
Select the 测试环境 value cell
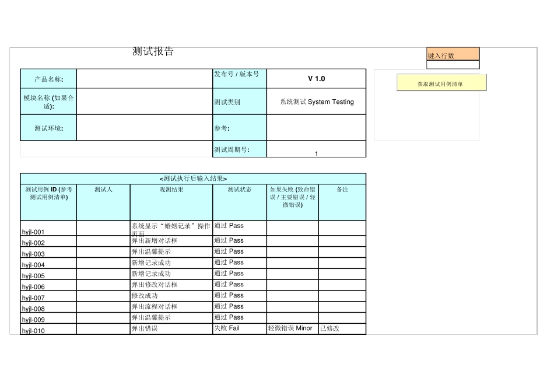[145, 128]
